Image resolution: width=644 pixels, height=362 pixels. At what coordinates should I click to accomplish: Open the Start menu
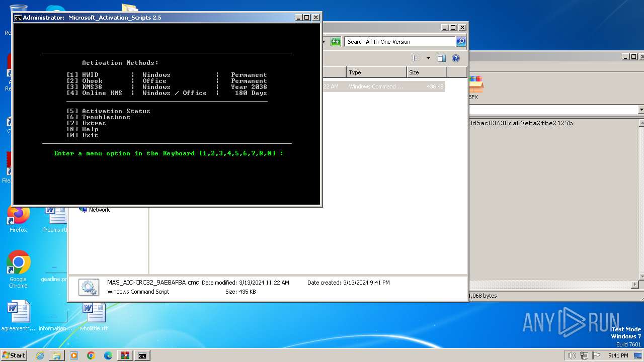[14, 355]
